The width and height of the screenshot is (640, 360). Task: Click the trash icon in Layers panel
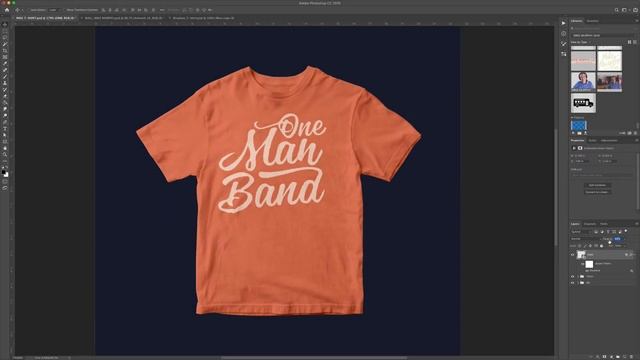[631, 356]
